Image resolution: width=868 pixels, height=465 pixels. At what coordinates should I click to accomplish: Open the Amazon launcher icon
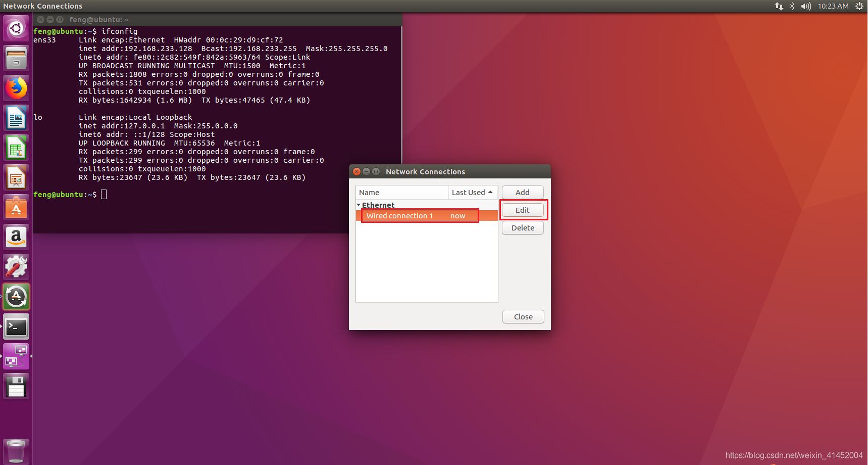point(16,237)
